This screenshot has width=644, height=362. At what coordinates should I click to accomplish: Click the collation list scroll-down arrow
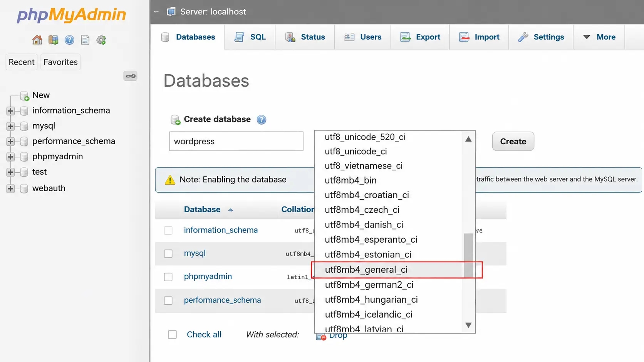tap(468, 325)
